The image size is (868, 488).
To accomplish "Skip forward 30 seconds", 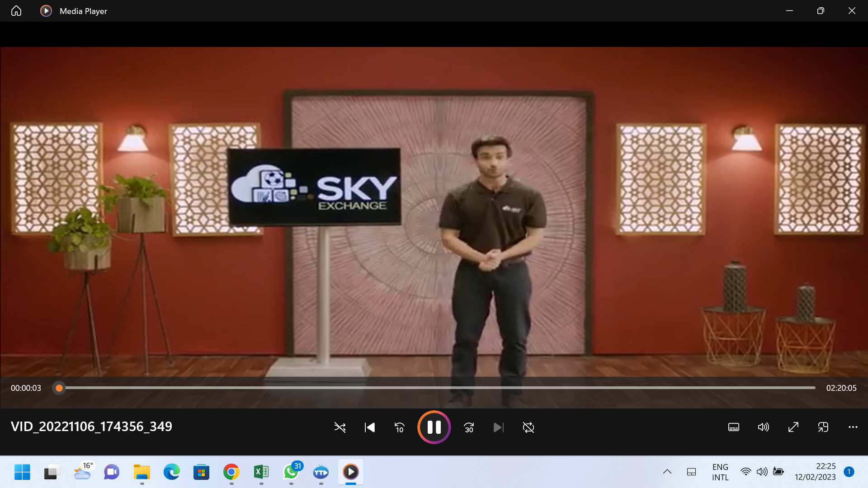I will (469, 427).
